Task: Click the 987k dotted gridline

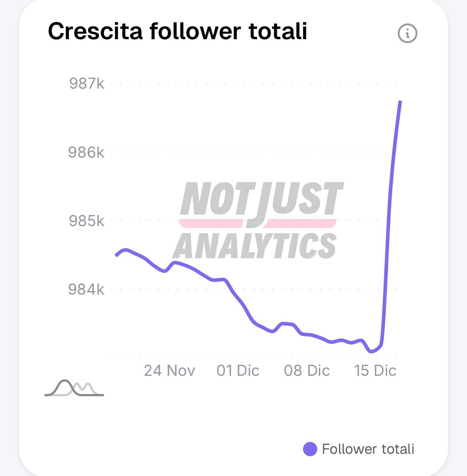Action: tap(254, 84)
